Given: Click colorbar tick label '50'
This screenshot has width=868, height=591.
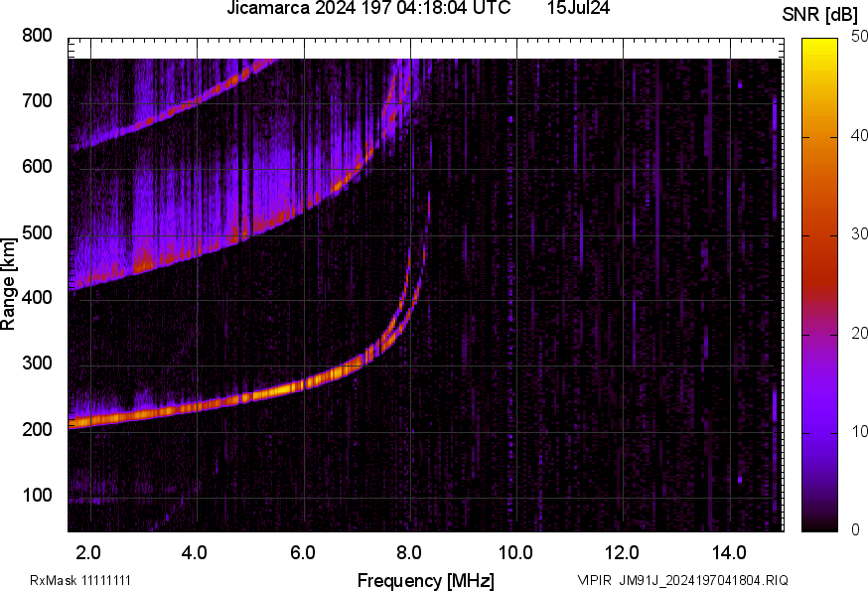Looking at the screenshot, I should click(x=859, y=37).
